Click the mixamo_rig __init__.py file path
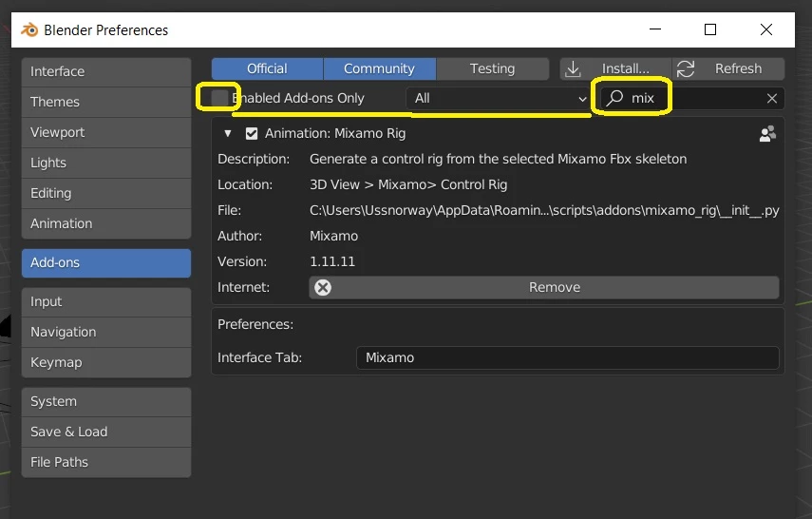812x519 pixels. click(544, 210)
